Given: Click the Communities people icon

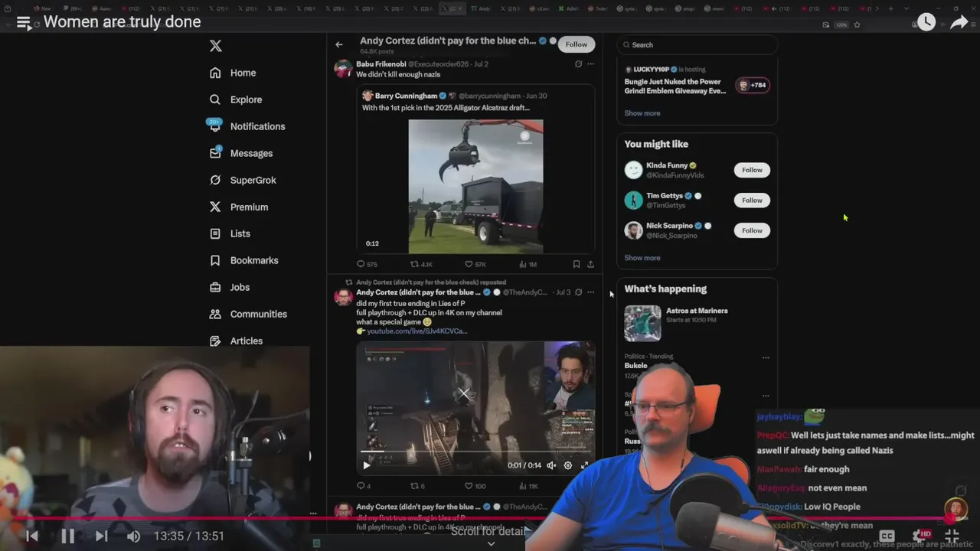Looking at the screenshot, I should click(215, 314).
